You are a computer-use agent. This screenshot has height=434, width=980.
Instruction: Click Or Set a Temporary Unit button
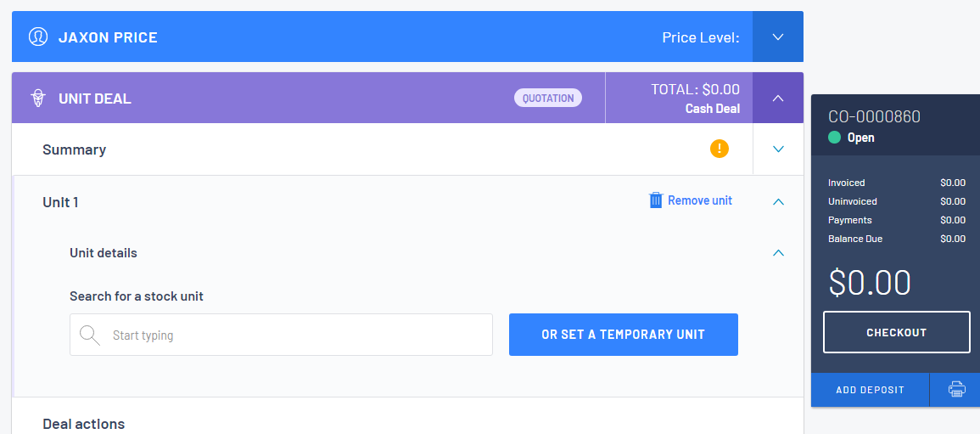pos(623,335)
